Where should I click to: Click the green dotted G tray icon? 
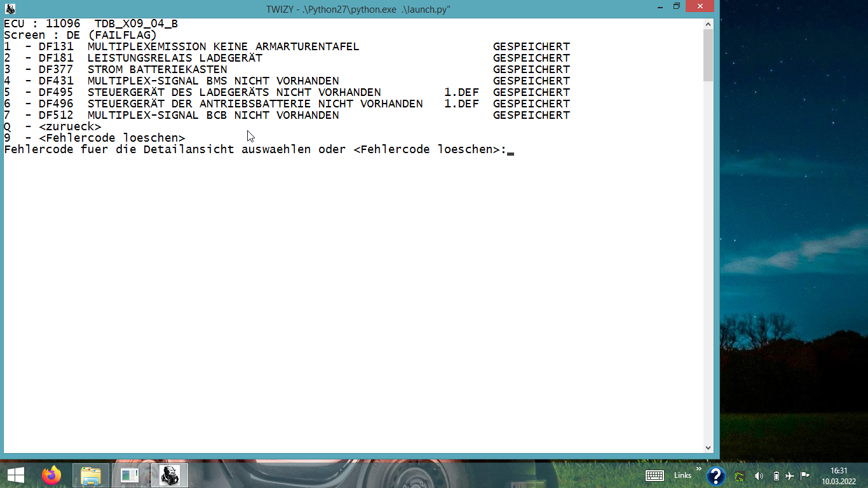pyautogui.click(x=740, y=476)
